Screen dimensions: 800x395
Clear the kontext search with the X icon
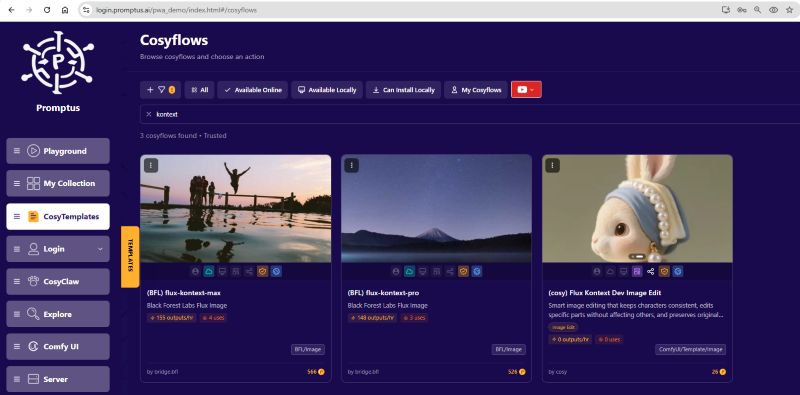point(148,114)
